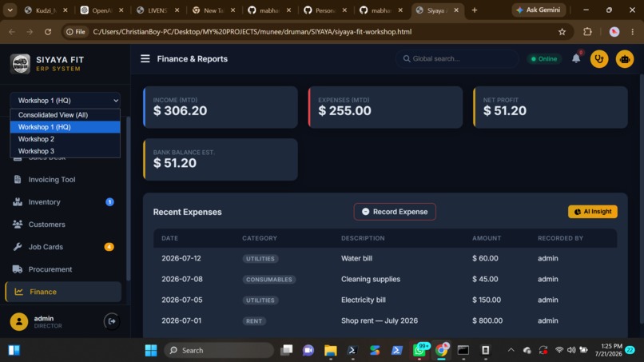The image size is (644, 362).
Task: Focus the Global search field
Action: point(457,59)
